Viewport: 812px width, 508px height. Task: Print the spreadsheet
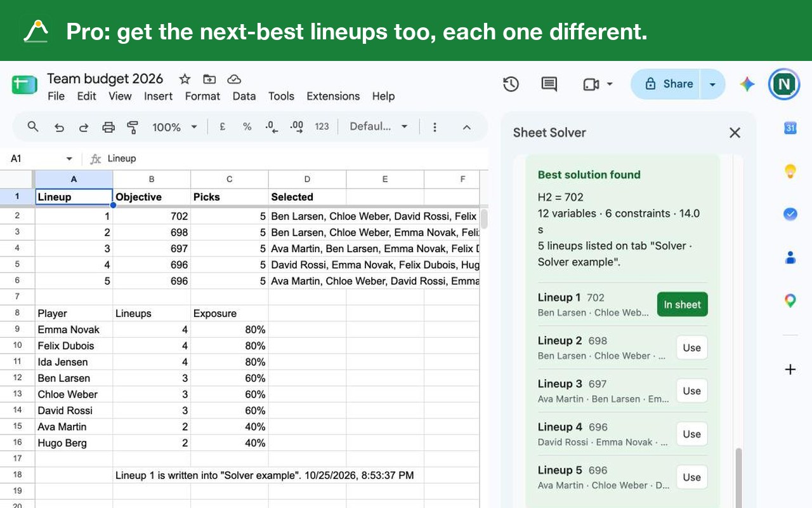pyautogui.click(x=108, y=127)
